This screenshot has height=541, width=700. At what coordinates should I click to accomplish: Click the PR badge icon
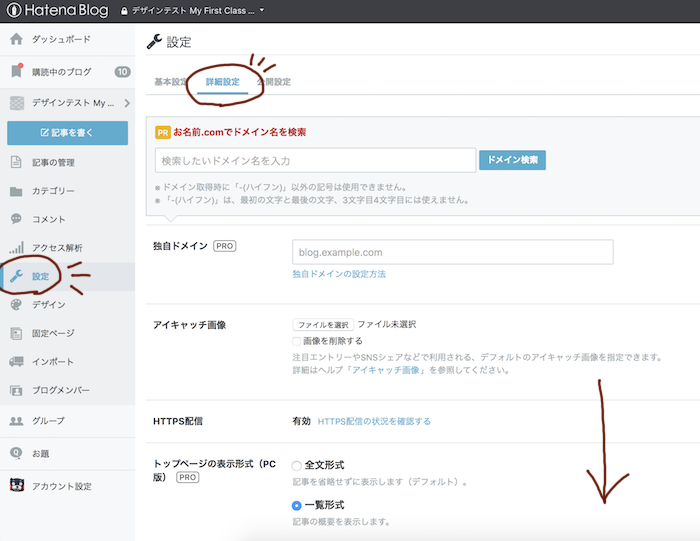tap(162, 133)
